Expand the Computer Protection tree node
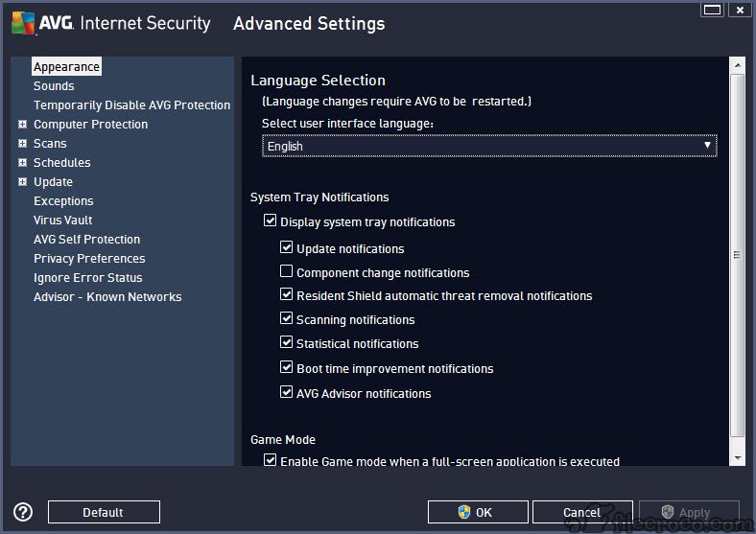This screenshot has height=534, width=756. click(x=22, y=125)
